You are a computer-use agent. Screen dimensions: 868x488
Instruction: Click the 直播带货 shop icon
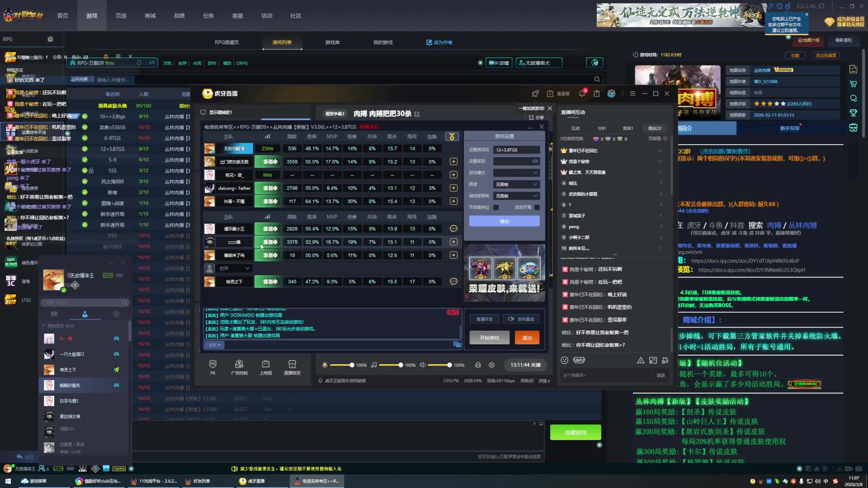292,365
